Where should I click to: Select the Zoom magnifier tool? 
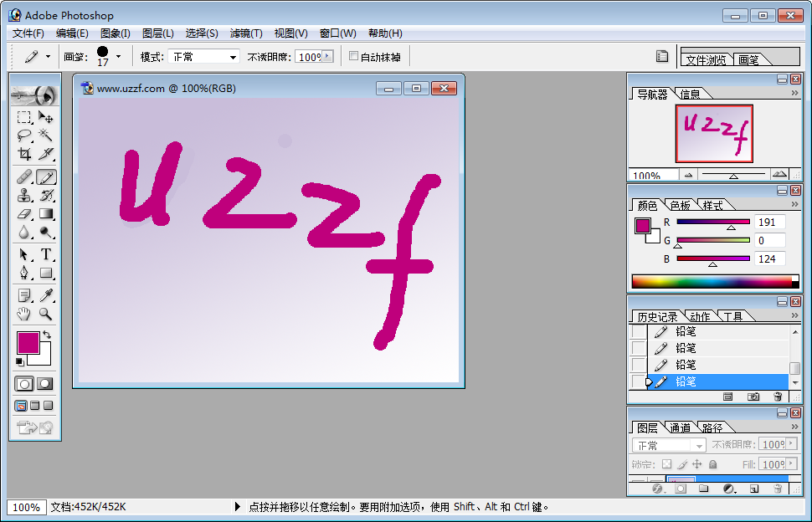46,314
